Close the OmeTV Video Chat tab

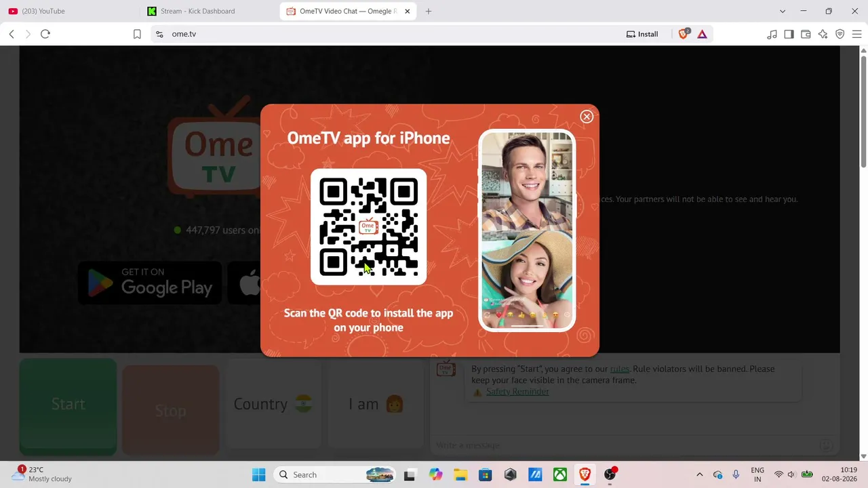(x=408, y=11)
